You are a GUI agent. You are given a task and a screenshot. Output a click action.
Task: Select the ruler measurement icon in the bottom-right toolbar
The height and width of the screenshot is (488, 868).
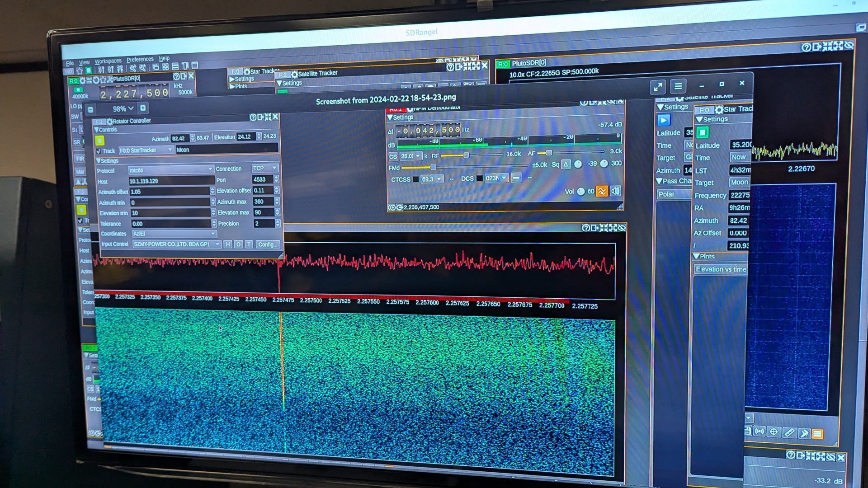click(790, 432)
